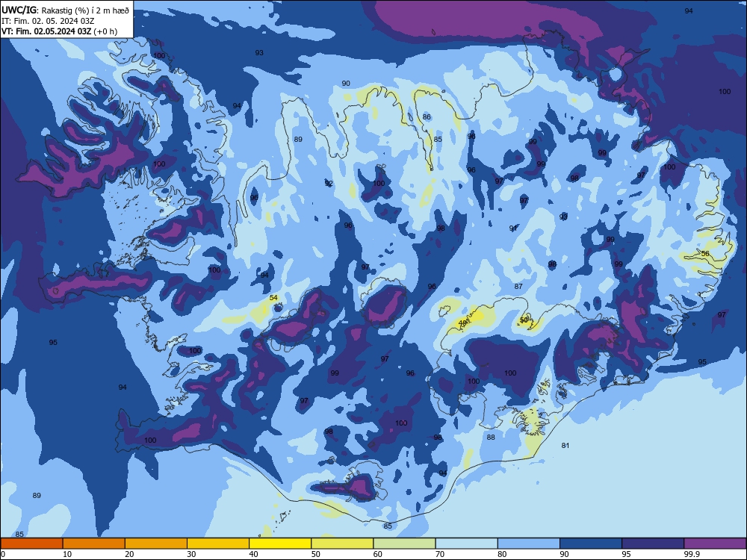
Task: Click the title text 'Rakastig (%) í 2 m hæð'
Action: tap(85, 10)
